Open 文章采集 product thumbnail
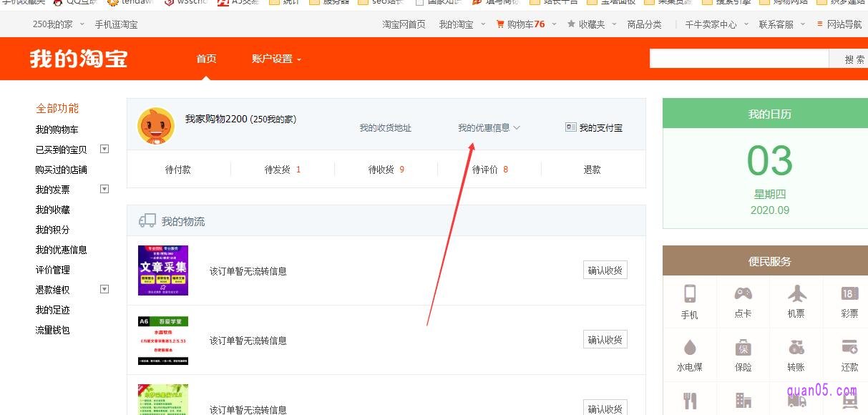The width and height of the screenshot is (868, 415). pyautogui.click(x=163, y=270)
